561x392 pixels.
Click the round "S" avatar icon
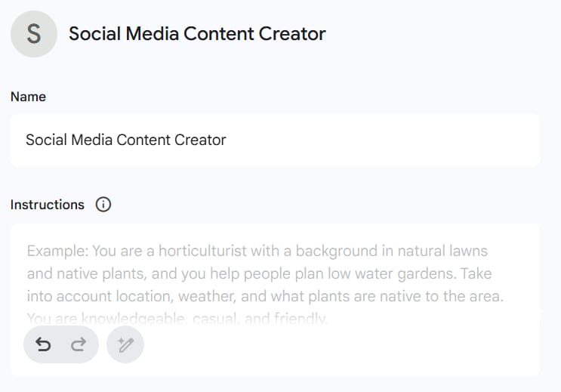(x=34, y=34)
